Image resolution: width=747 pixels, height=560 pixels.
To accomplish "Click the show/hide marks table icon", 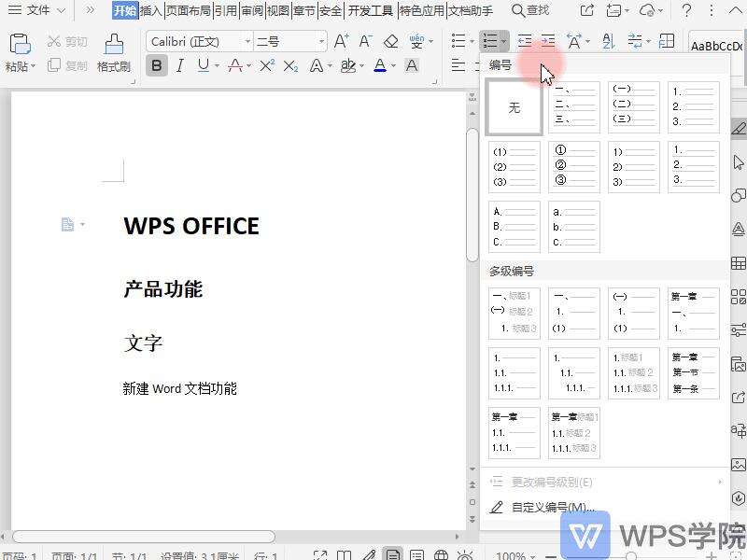I will coord(666,41).
